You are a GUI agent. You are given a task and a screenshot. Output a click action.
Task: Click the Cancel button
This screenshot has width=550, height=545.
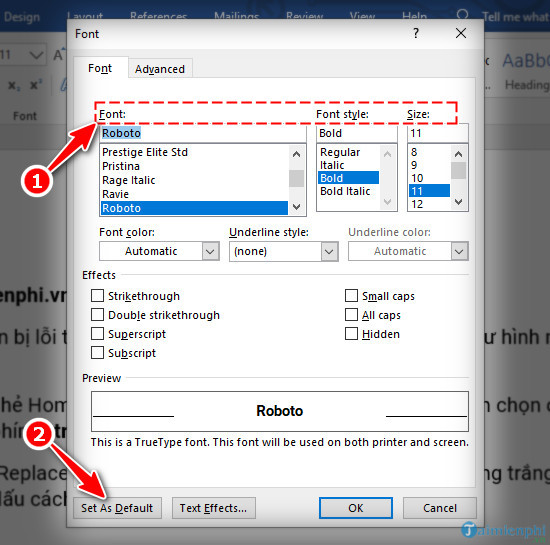click(x=440, y=508)
